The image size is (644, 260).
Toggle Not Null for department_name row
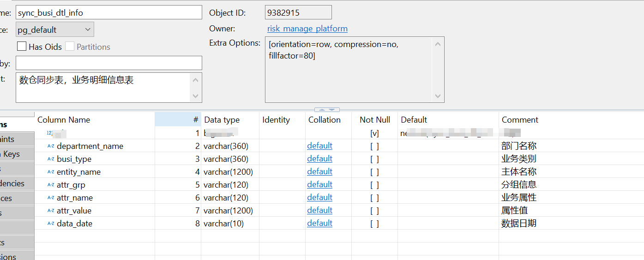point(374,146)
